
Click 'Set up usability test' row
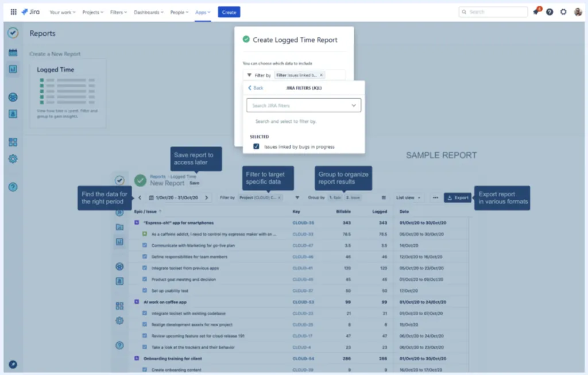pos(298,291)
